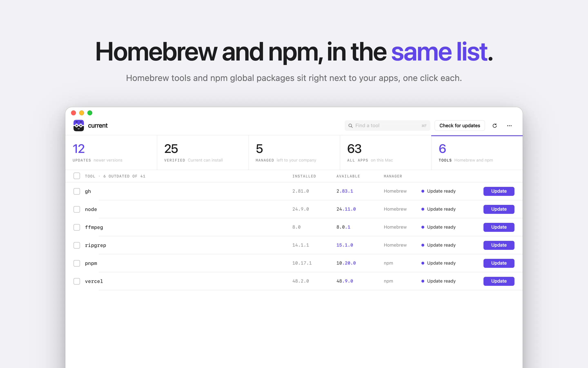Open the three-dots more options menu

click(509, 126)
